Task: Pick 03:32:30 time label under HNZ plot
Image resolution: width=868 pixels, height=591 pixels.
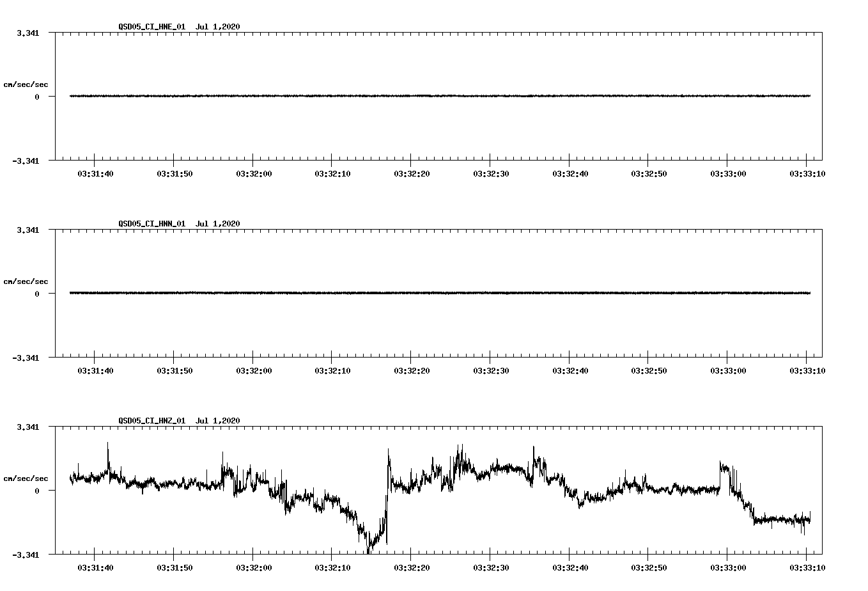Action: (x=491, y=567)
